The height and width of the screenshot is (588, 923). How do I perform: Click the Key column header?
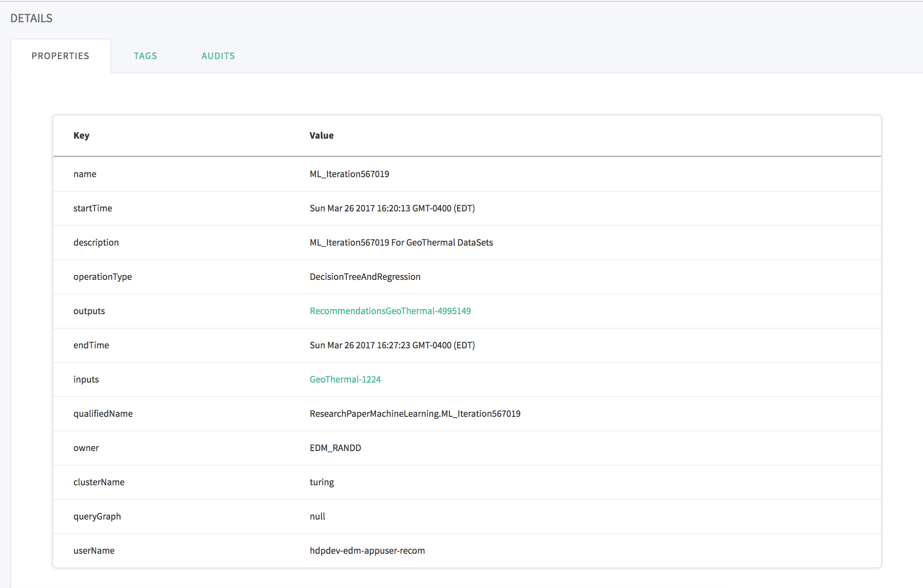pyautogui.click(x=81, y=136)
